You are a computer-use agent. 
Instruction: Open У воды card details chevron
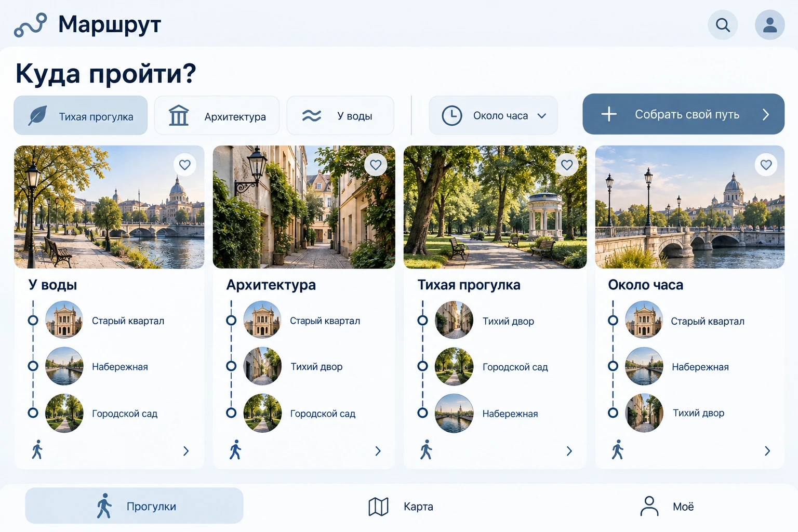click(186, 451)
